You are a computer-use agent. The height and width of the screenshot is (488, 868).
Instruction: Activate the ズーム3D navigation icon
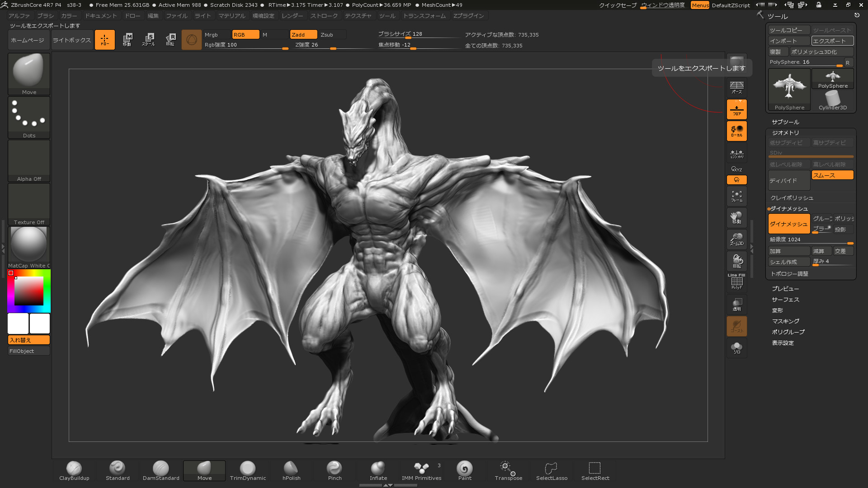pyautogui.click(x=736, y=239)
